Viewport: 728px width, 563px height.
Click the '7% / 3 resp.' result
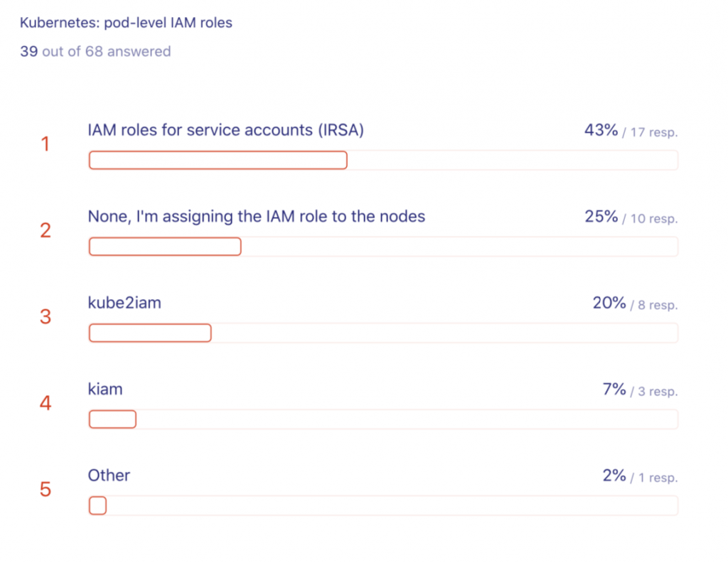point(640,390)
